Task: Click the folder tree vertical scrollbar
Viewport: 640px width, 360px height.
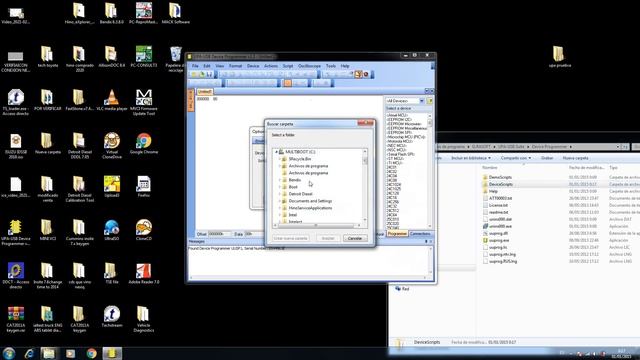Action: (365, 186)
